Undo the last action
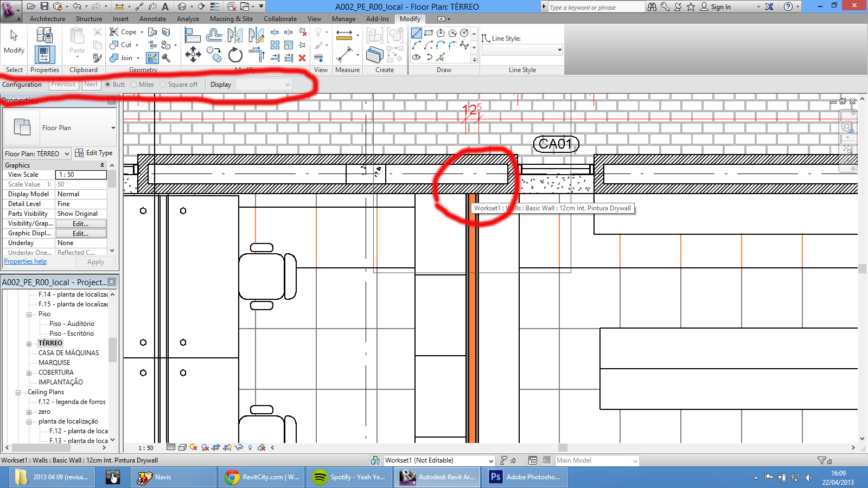 point(76,7)
